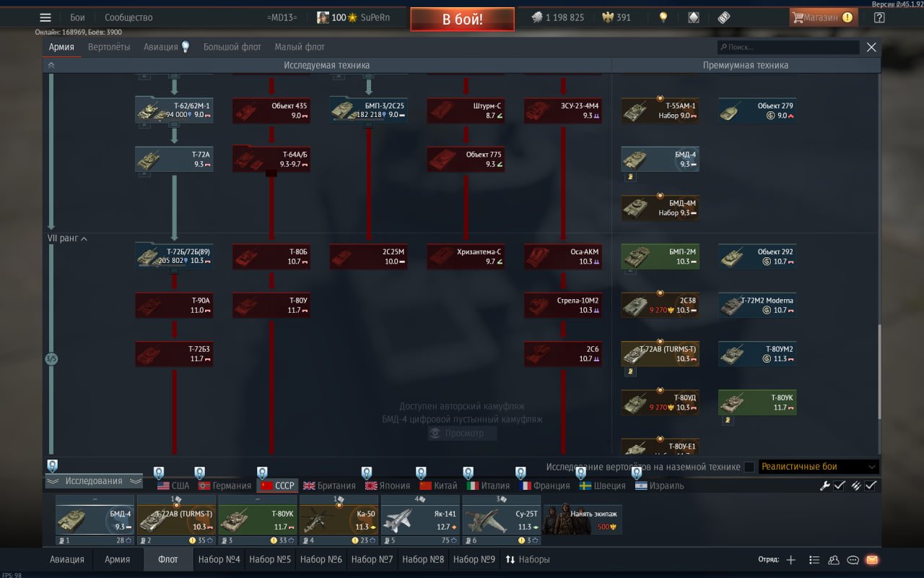
Task: Click the lightbulb hints icon in top bar
Action: [663, 18]
